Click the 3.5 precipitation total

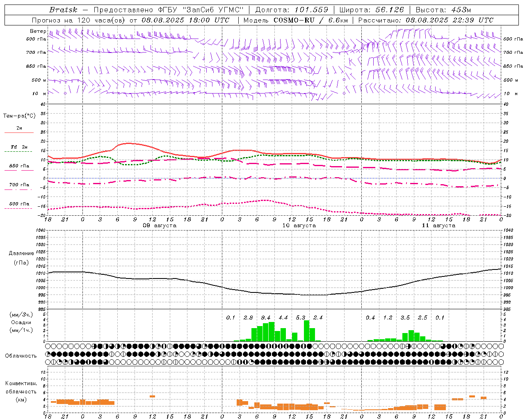point(405,317)
